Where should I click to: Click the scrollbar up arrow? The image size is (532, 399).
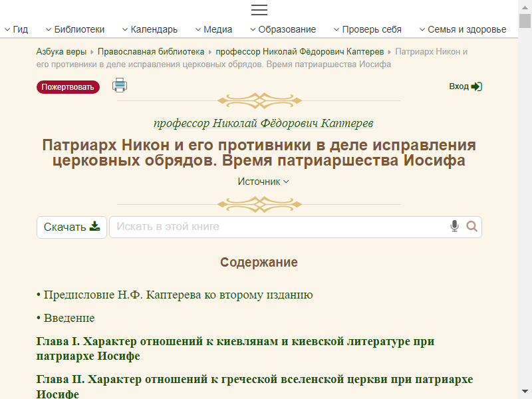(525, 7)
